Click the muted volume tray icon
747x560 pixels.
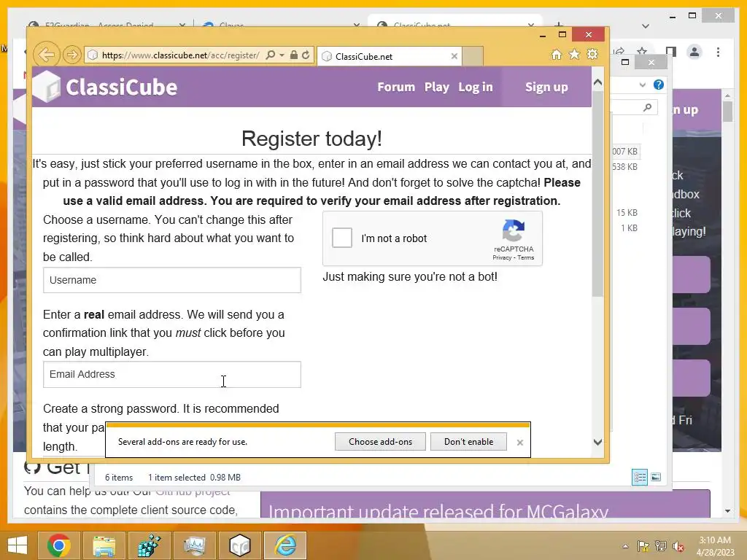click(x=678, y=546)
